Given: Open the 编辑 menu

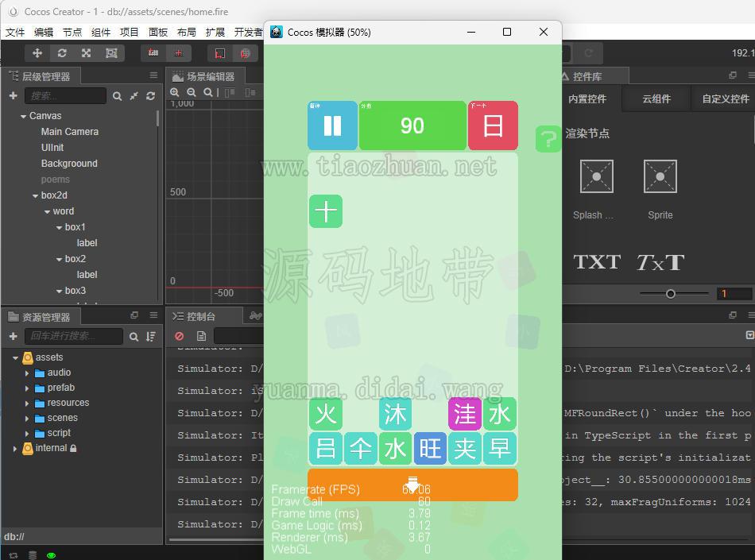Looking at the screenshot, I should (44, 33).
